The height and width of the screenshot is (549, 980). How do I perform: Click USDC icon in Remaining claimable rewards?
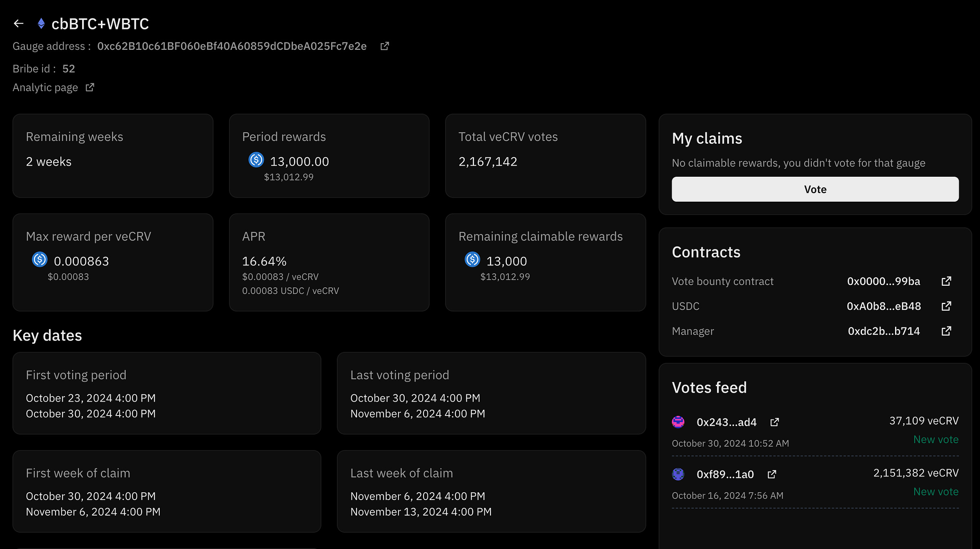[472, 259]
